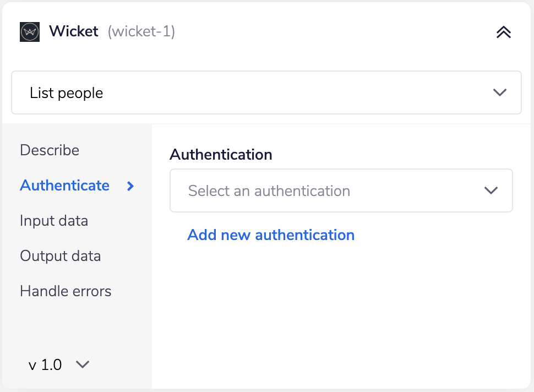
Task: Click the Wicket connector title text
Action: click(74, 31)
